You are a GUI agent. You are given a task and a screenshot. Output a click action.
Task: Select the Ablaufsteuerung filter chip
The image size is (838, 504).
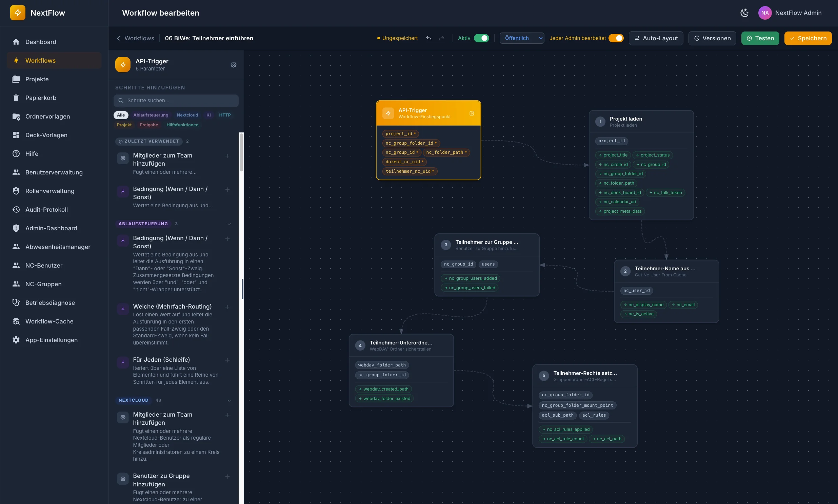pyautogui.click(x=151, y=115)
